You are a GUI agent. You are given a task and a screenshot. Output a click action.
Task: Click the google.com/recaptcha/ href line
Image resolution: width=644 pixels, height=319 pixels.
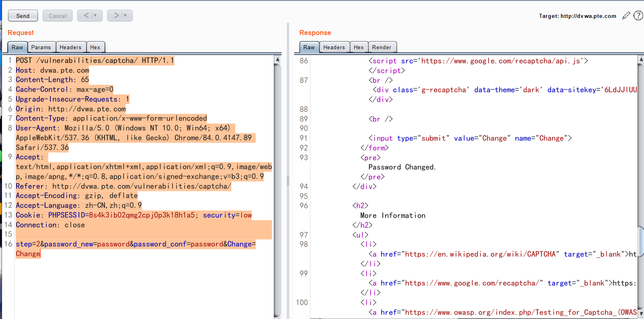coord(502,283)
